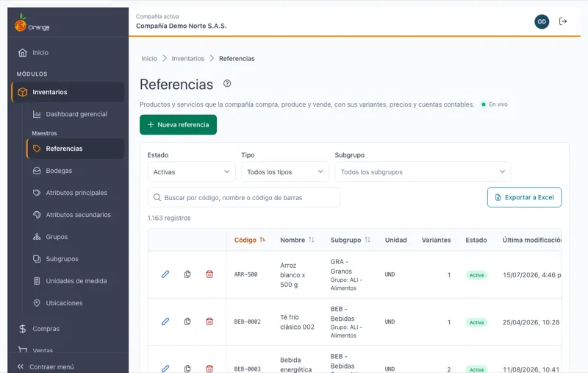Delete the ARR-500 reference
This screenshot has width=588, height=373.
pyautogui.click(x=209, y=274)
